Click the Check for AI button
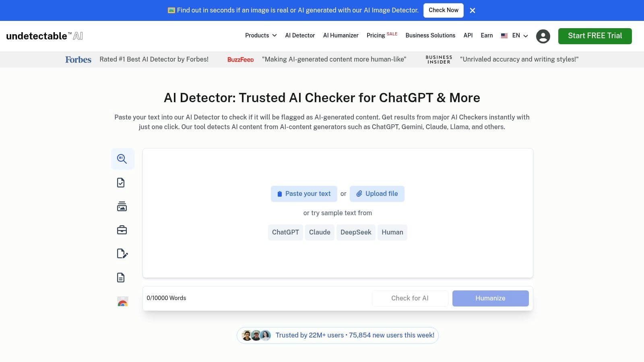This screenshot has height=362, width=644. [x=410, y=298]
